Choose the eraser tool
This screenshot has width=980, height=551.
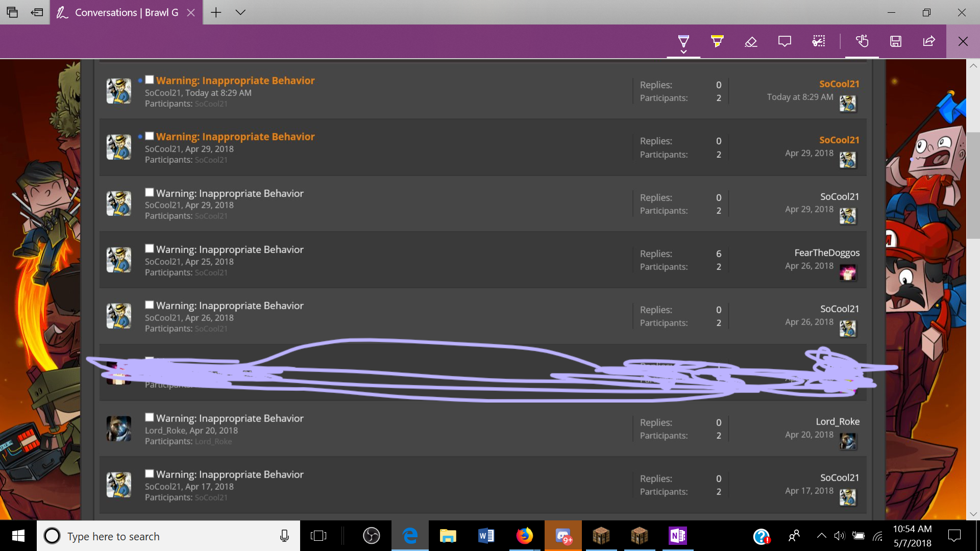click(751, 41)
